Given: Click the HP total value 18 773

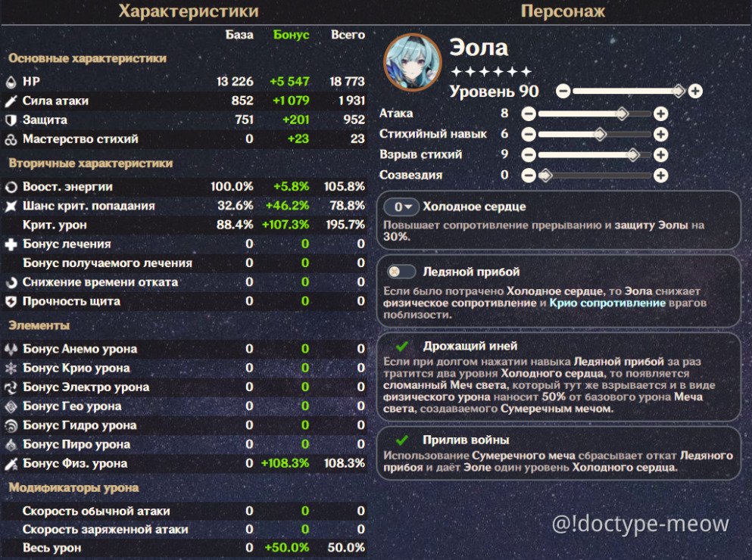Looking at the screenshot, I should coord(347,82).
